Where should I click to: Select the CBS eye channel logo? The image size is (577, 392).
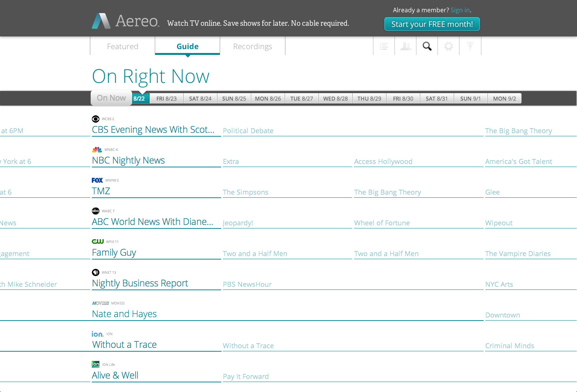(x=96, y=119)
